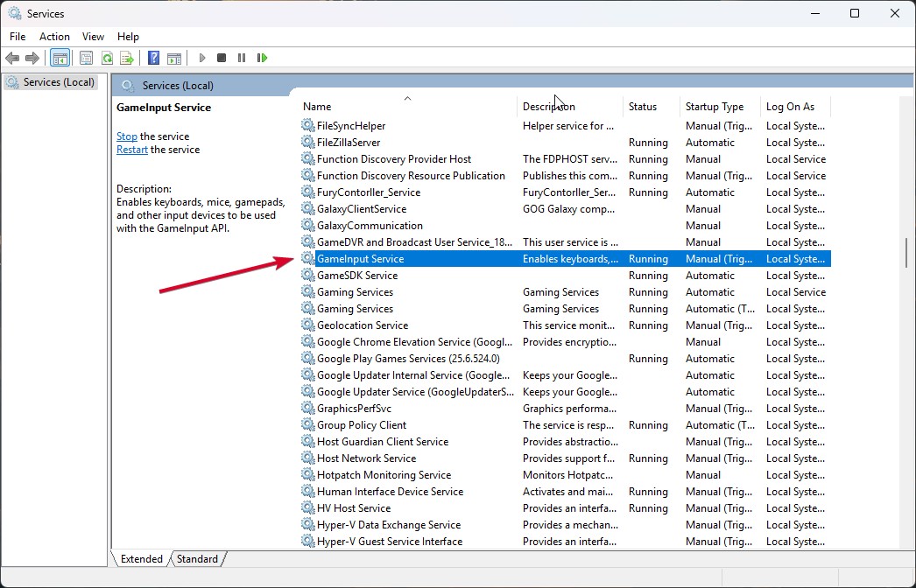The width and height of the screenshot is (916, 588).
Task: Click the Export List toolbar icon
Action: [128, 58]
